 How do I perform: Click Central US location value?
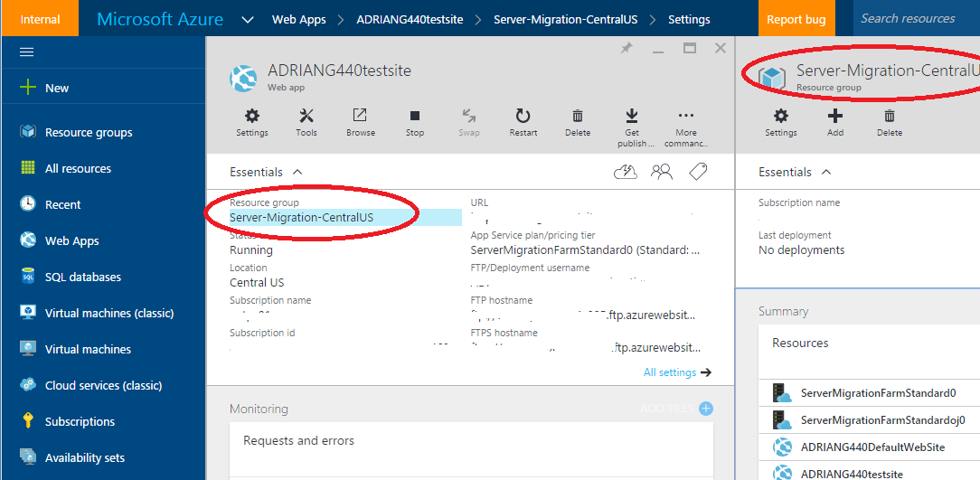[257, 283]
